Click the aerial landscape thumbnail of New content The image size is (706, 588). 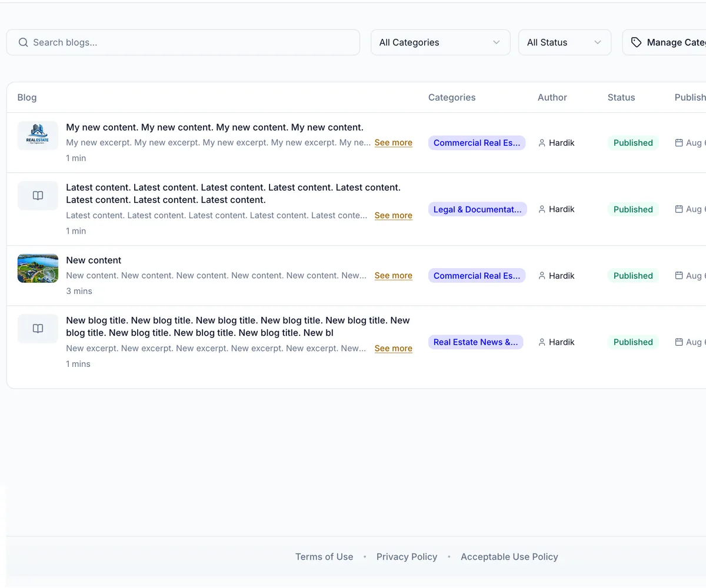coord(38,268)
